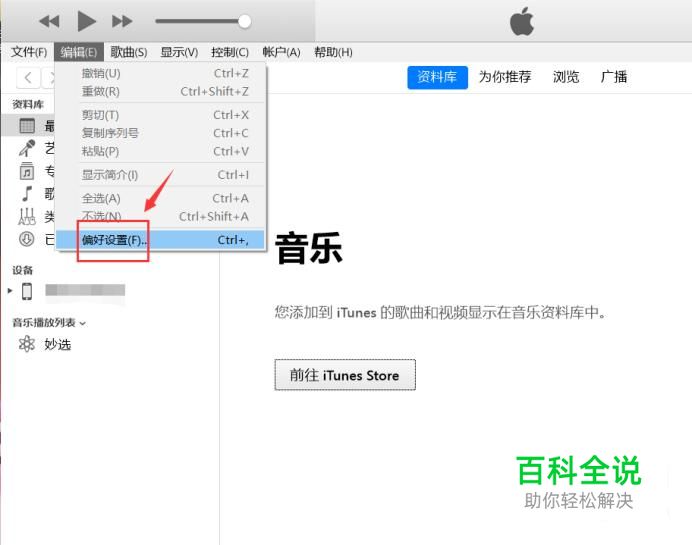Switch to the 广播 tab
The image size is (692, 545).
pos(614,77)
